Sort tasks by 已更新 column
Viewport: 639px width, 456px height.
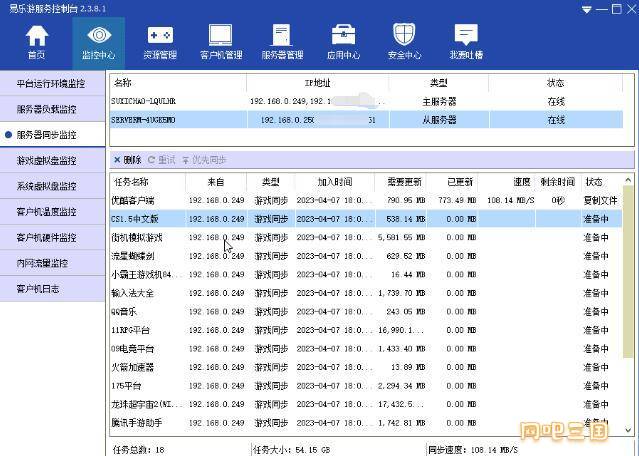click(453, 182)
